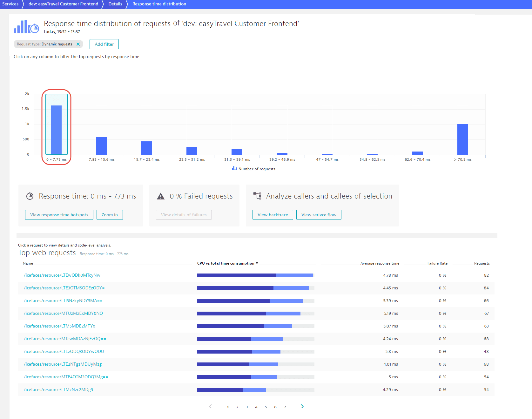Go to page 5 of requests
Image resolution: width=532 pixels, height=419 pixels.
click(x=266, y=407)
